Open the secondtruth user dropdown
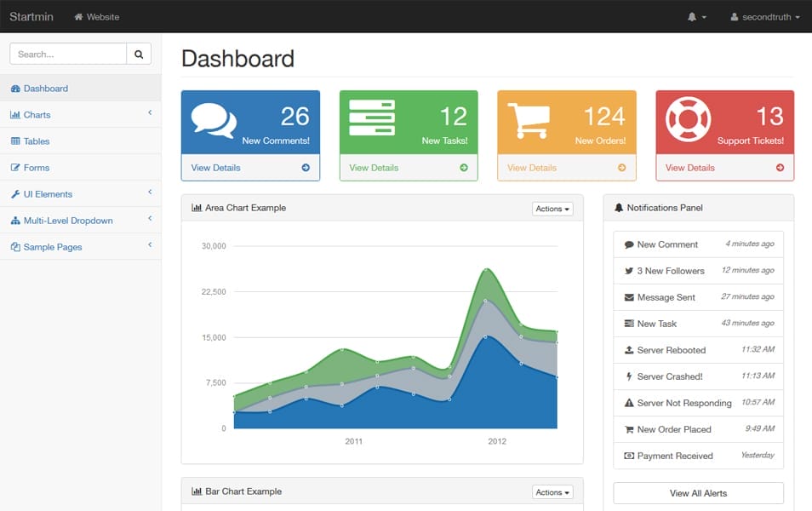 [764, 16]
